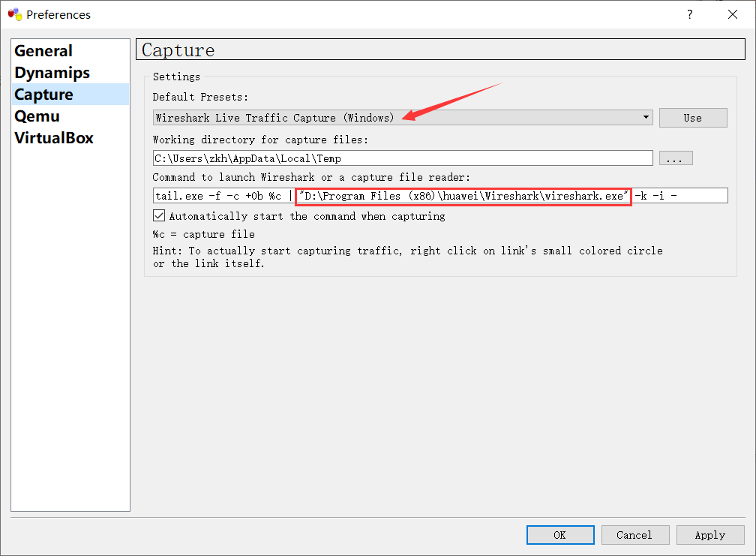Click the question mark help button

click(x=689, y=14)
